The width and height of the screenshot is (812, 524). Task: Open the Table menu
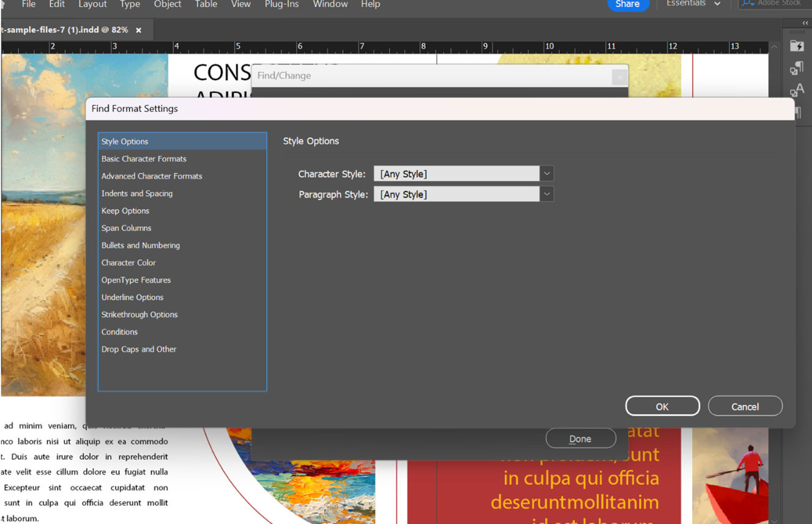206,4
